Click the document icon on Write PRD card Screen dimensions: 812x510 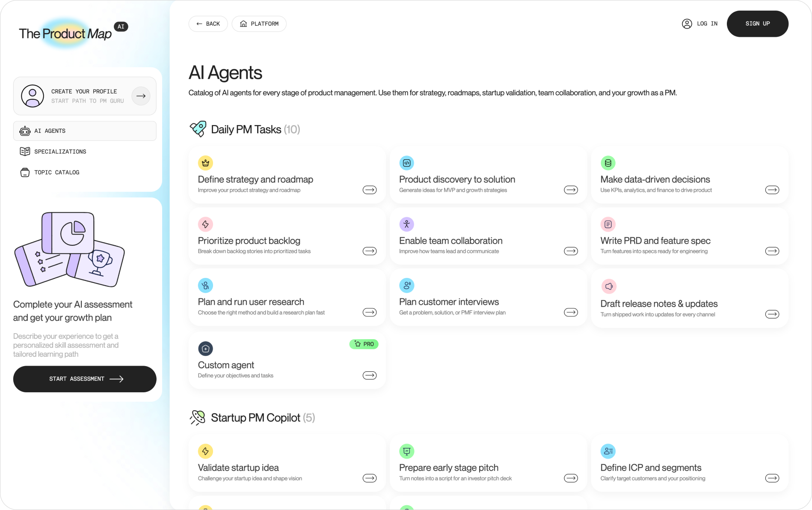(608, 224)
